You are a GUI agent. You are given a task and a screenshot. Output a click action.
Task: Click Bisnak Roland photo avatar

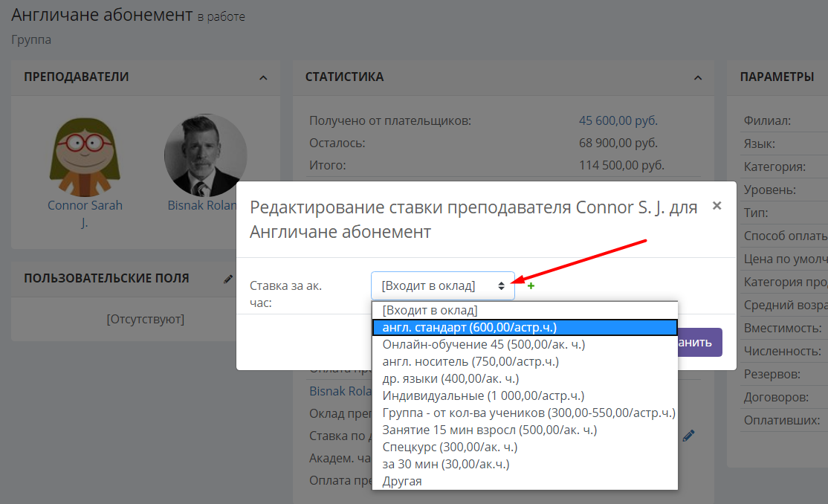point(205,155)
